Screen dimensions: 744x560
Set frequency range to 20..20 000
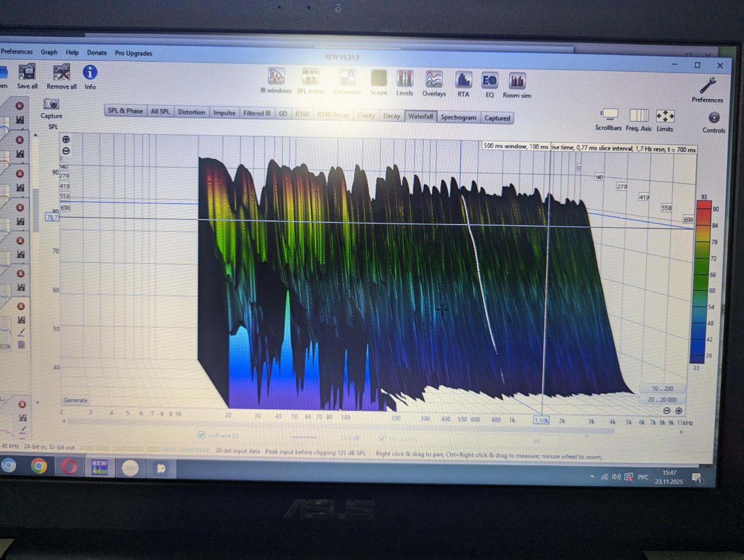click(x=662, y=399)
